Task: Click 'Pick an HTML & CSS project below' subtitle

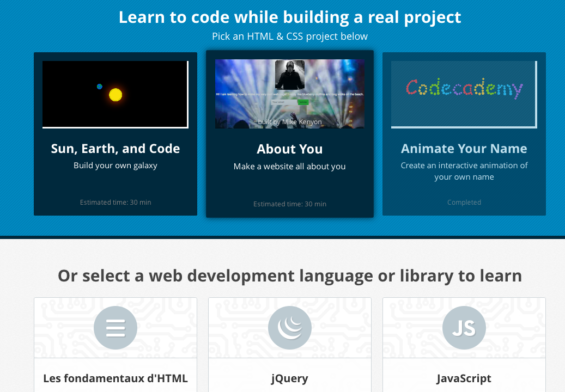Action: 290,36
